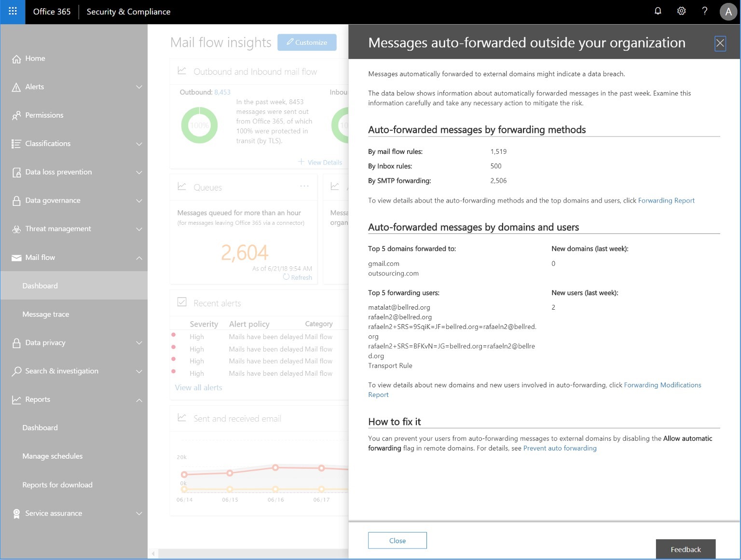Click the Office 365 title in header

pyautogui.click(x=52, y=12)
